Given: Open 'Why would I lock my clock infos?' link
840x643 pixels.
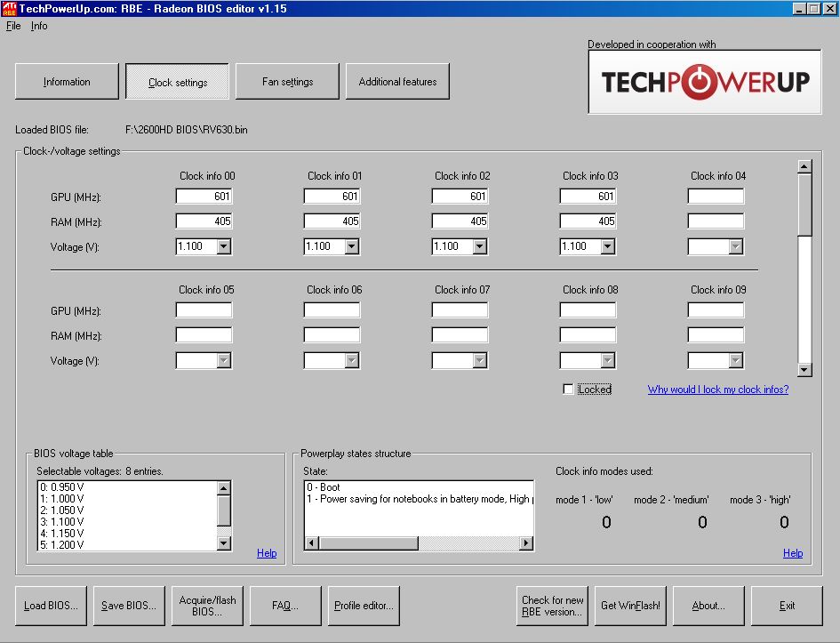Looking at the screenshot, I should [x=718, y=390].
